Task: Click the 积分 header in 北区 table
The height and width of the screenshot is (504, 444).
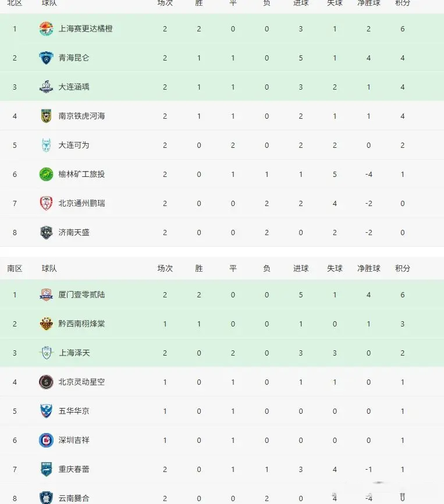Action: 402,3
